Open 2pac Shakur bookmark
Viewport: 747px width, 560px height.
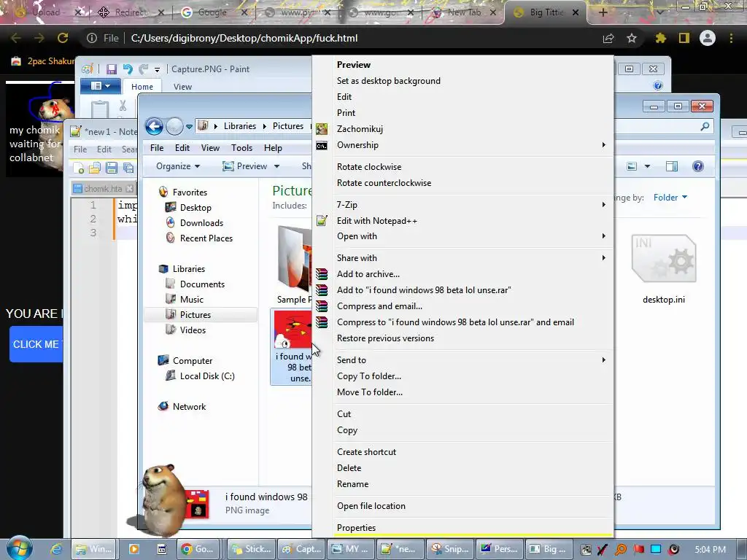point(44,61)
